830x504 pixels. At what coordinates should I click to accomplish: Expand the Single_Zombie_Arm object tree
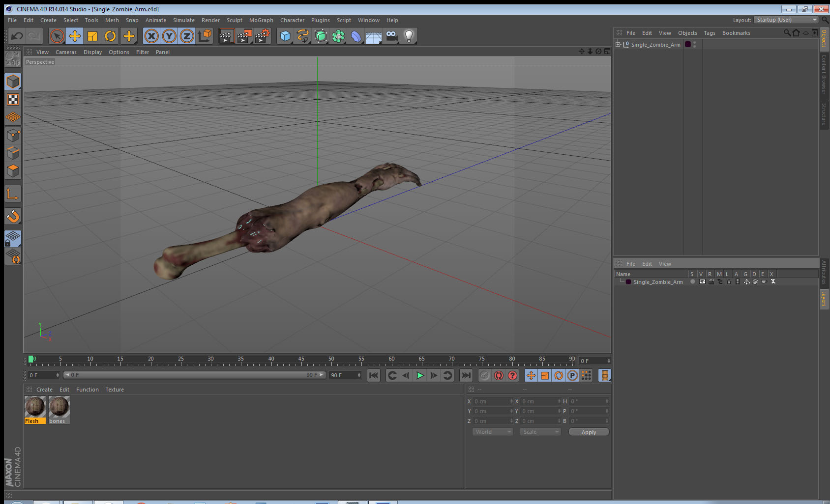coord(618,44)
